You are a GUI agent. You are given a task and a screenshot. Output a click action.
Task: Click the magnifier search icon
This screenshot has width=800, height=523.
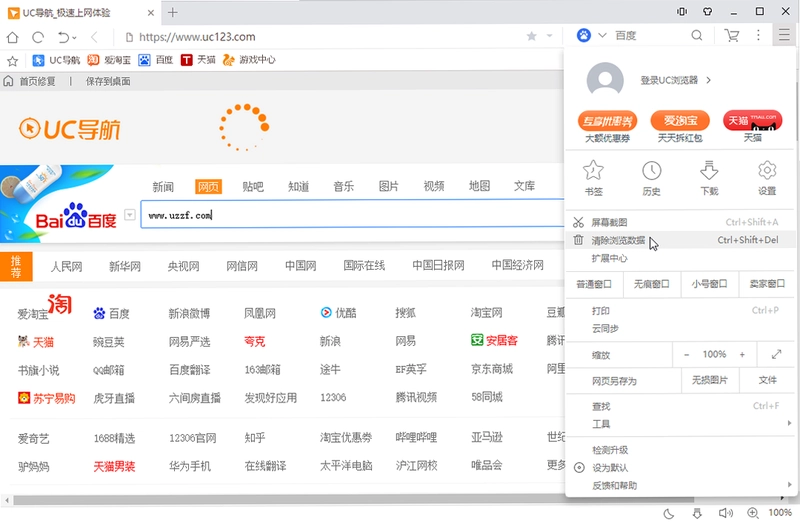696,35
